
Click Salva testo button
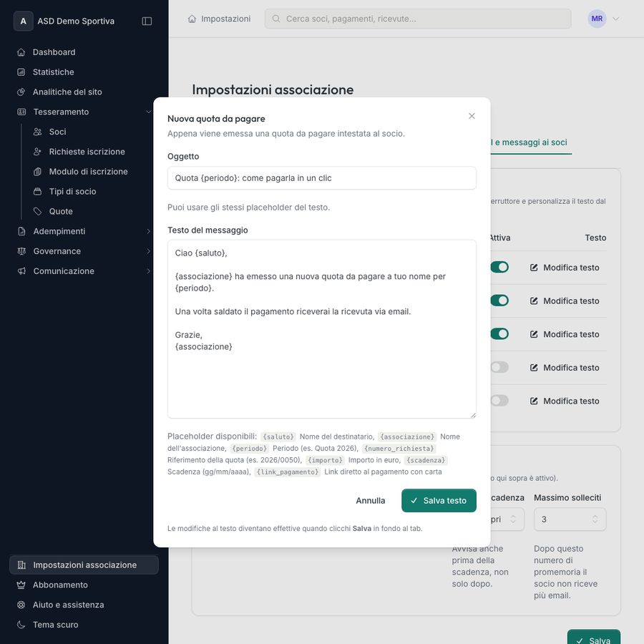click(439, 501)
